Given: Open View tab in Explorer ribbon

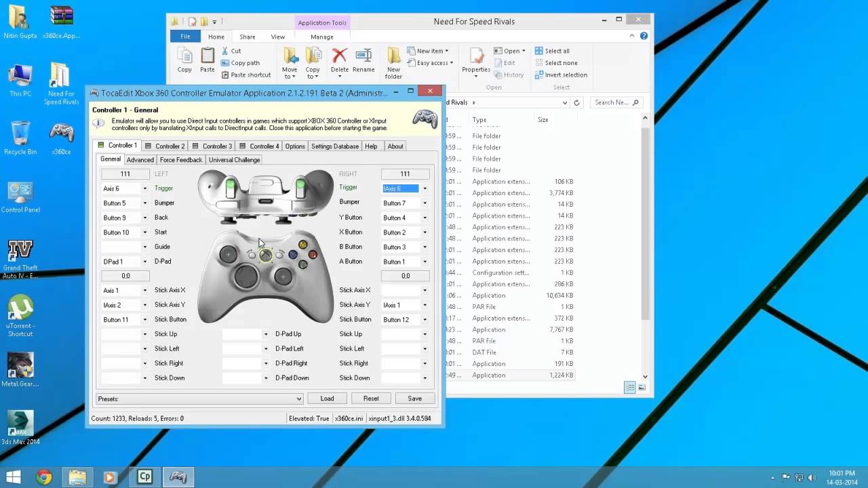Looking at the screenshot, I should [278, 37].
